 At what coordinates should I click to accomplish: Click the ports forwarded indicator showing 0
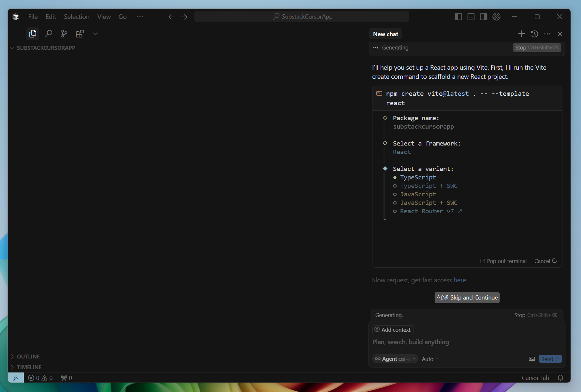point(66,378)
